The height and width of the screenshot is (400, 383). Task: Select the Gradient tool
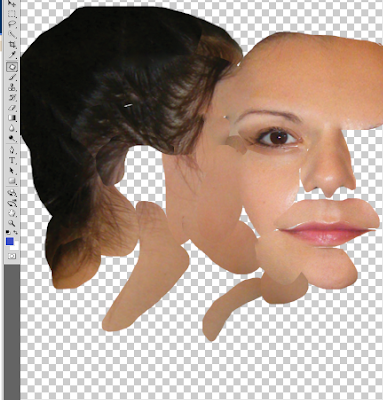click(x=12, y=118)
